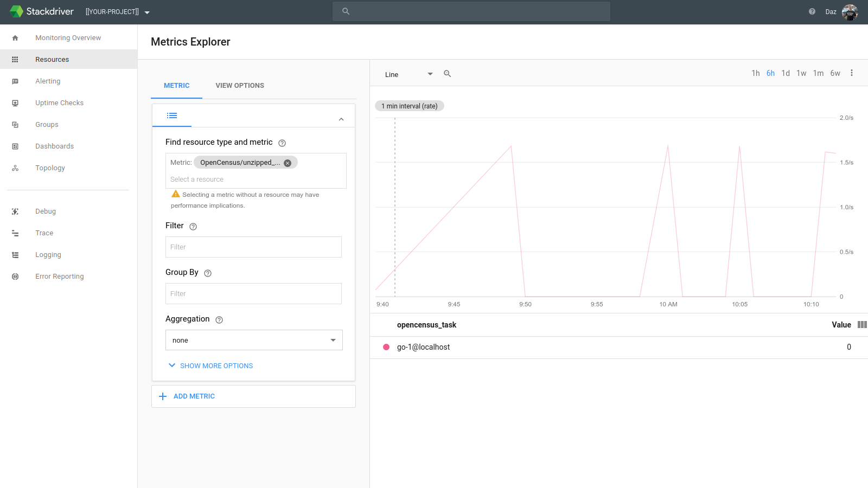Click the Filter input field
Image resolution: width=868 pixels, height=488 pixels.
point(253,247)
